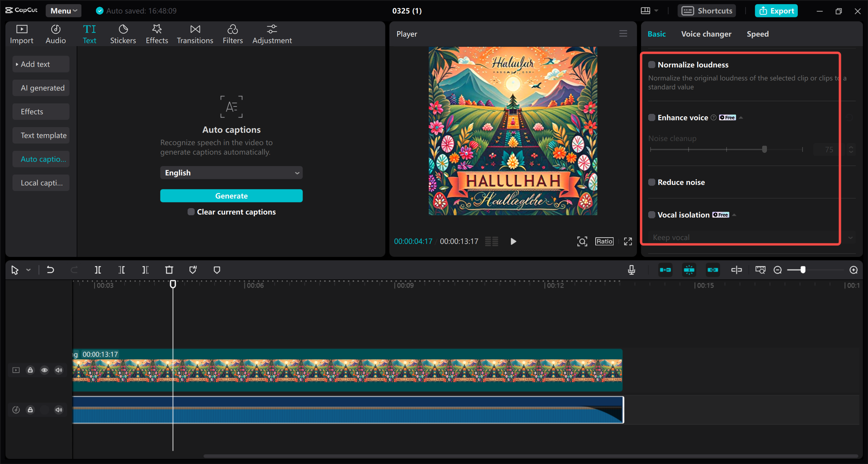
Task: Toggle auto snapping icon
Action: coord(689,270)
